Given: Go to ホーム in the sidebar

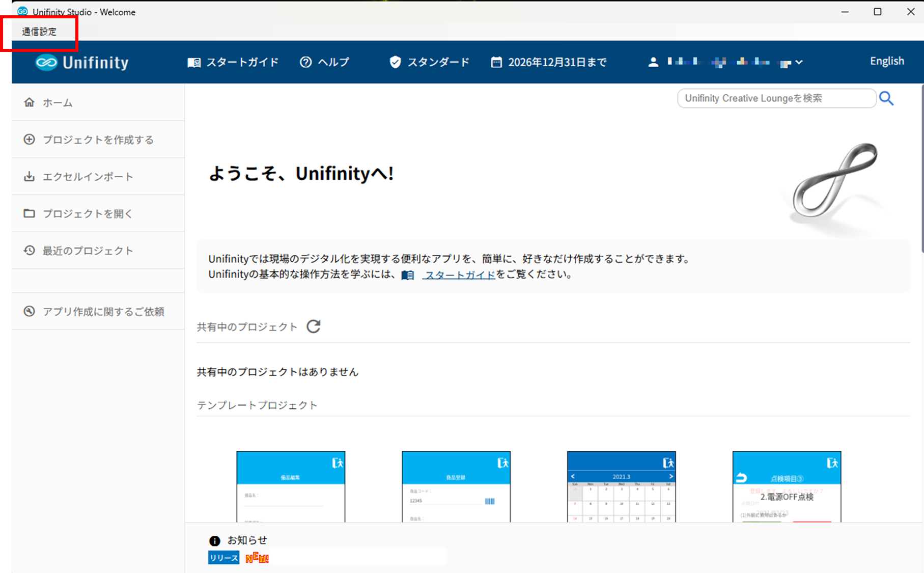Looking at the screenshot, I should 58,102.
